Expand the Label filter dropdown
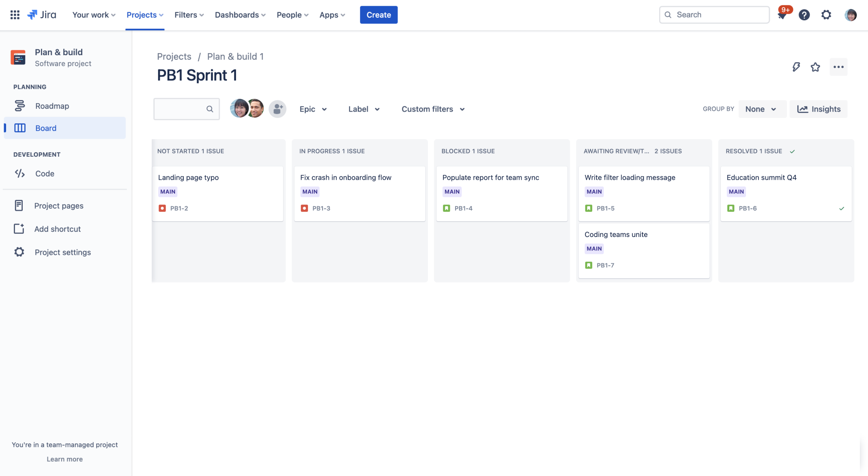 tap(363, 109)
